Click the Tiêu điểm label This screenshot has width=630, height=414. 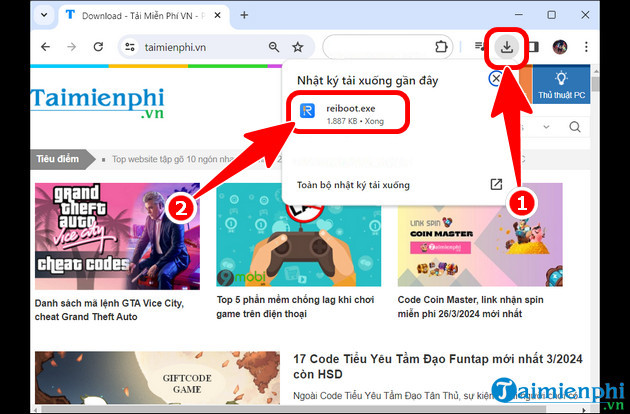coord(58,159)
